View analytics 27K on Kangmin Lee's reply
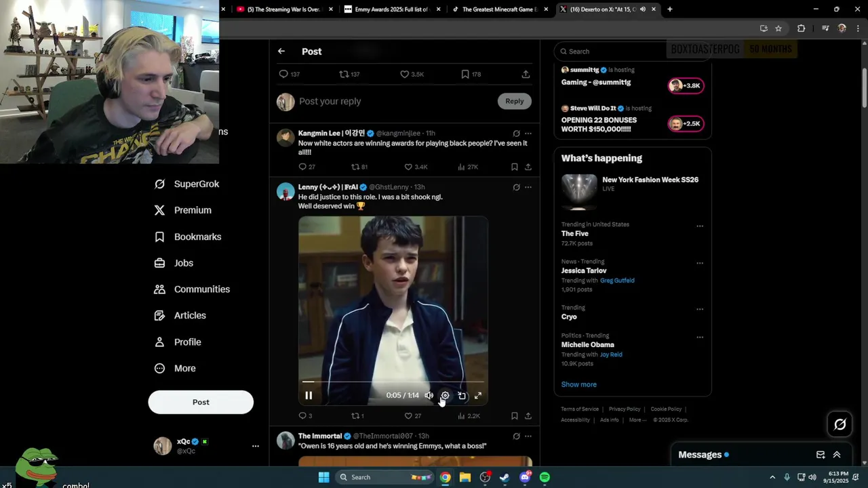The width and height of the screenshot is (868, 488). click(x=468, y=167)
